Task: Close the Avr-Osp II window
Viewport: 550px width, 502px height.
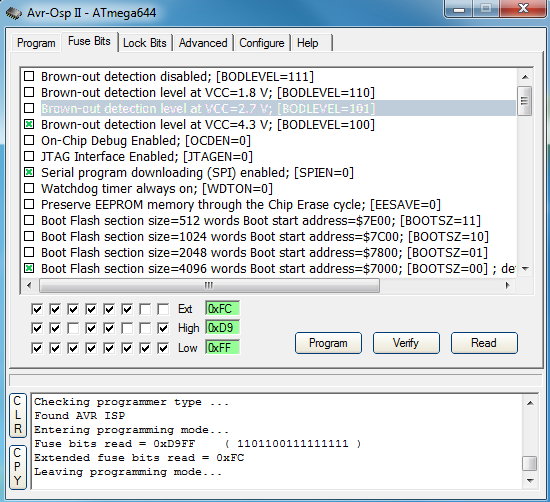Action: [523, 8]
